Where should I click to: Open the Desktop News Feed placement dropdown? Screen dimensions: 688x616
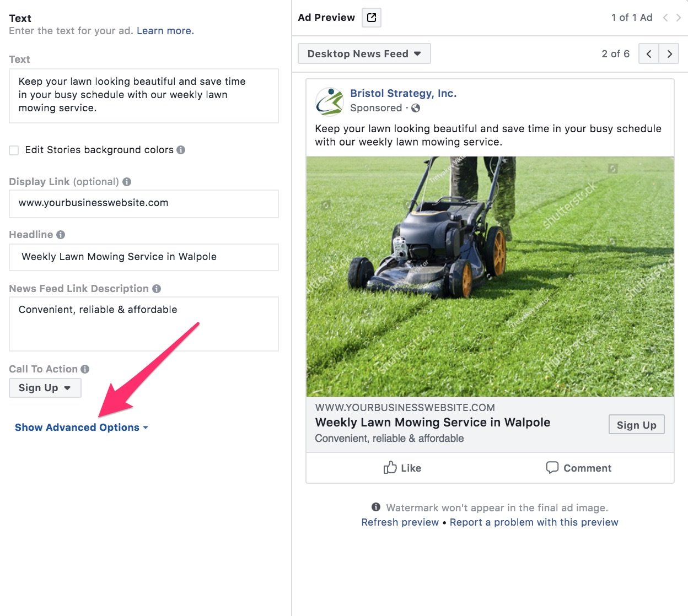(364, 53)
